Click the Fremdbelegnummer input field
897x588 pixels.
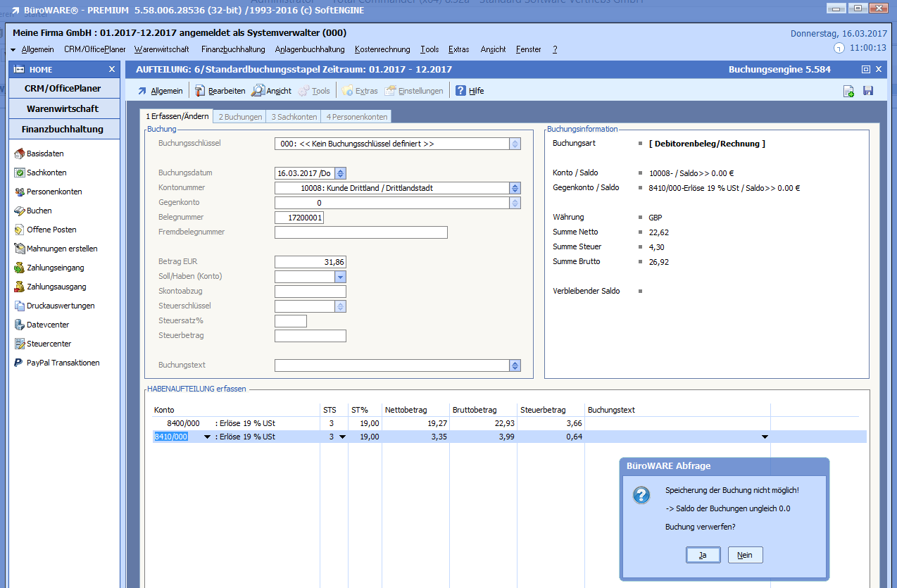(x=360, y=232)
